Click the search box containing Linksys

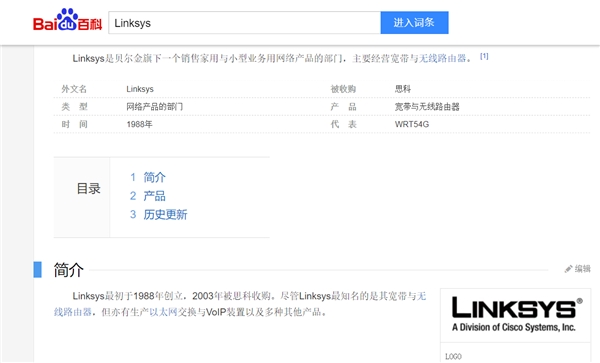pos(245,23)
